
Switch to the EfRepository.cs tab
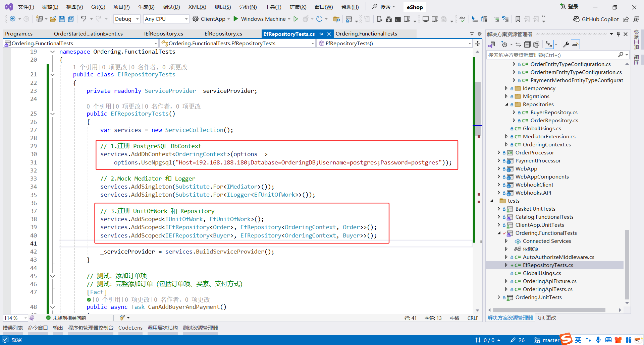223,34
